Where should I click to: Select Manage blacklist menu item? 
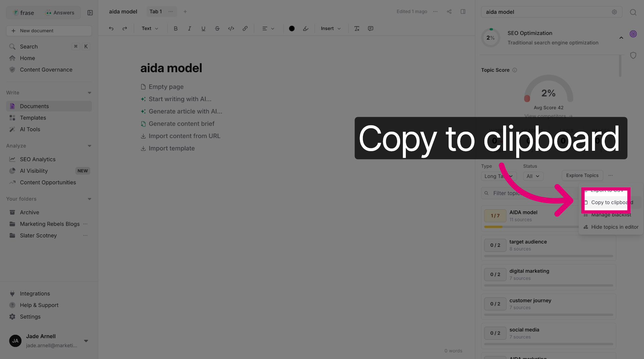click(610, 215)
